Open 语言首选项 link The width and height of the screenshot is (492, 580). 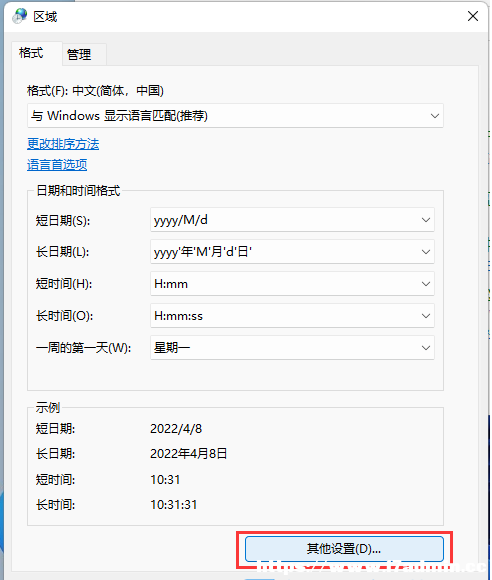57,165
